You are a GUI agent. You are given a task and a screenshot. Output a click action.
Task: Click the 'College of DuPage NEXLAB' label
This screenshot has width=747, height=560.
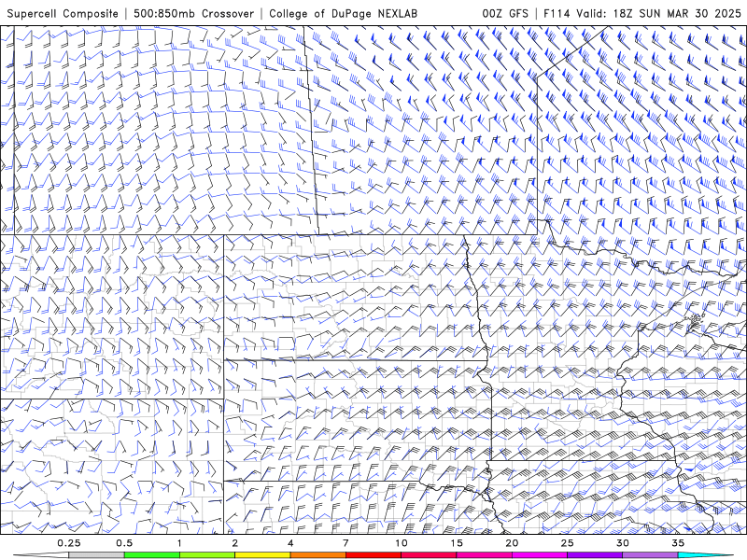[344, 14]
